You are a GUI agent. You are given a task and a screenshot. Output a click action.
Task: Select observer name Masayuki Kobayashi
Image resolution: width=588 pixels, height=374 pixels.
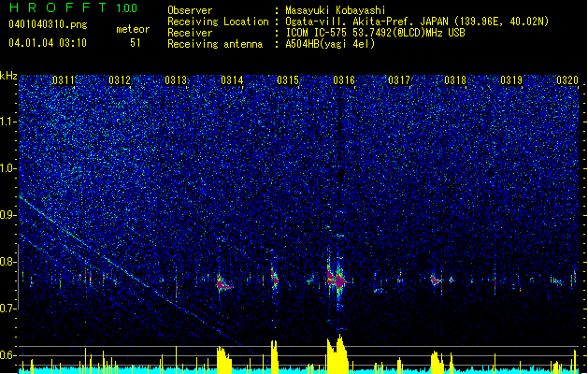tap(336, 10)
